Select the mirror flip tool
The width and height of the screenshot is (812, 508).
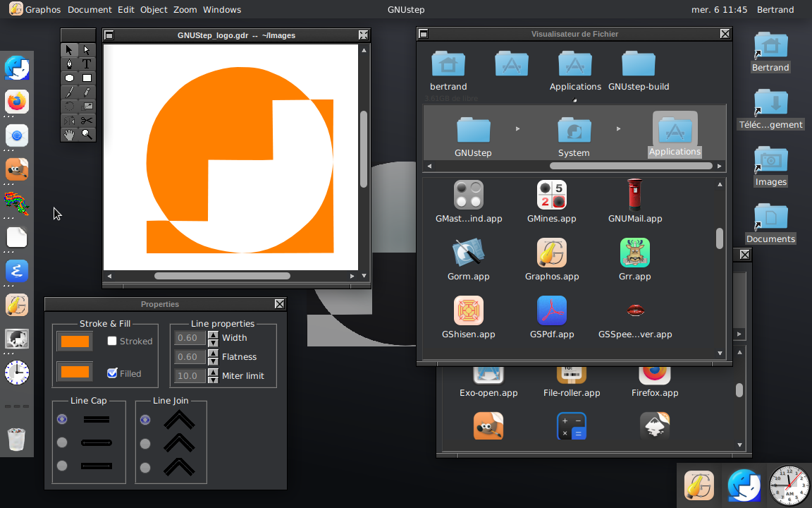[x=69, y=120]
